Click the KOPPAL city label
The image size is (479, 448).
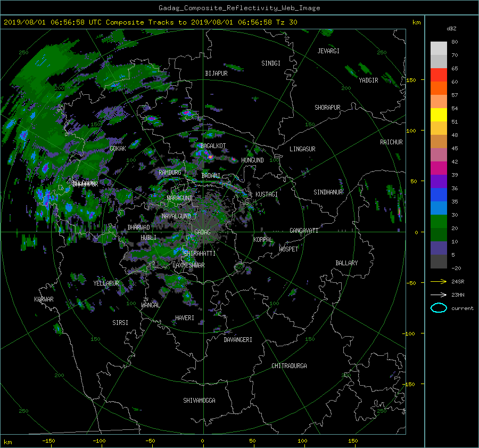tap(263, 240)
